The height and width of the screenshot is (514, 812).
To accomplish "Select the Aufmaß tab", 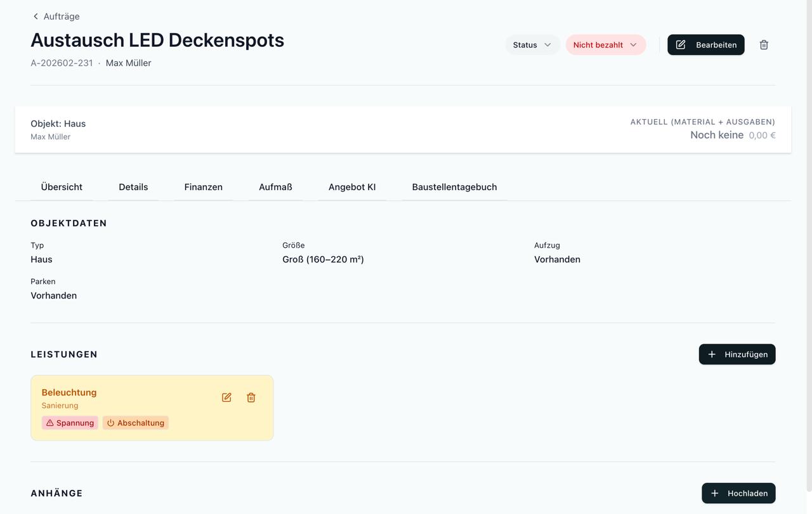I will coord(275,187).
